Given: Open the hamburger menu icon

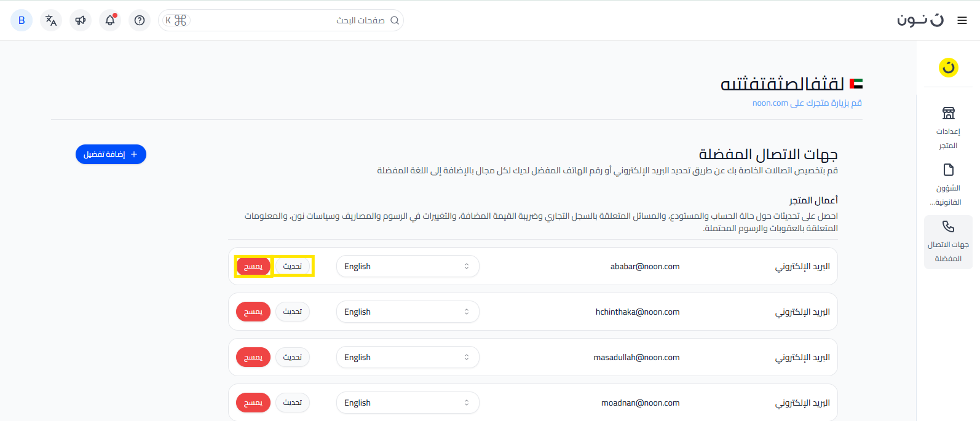Looking at the screenshot, I should click(962, 20).
